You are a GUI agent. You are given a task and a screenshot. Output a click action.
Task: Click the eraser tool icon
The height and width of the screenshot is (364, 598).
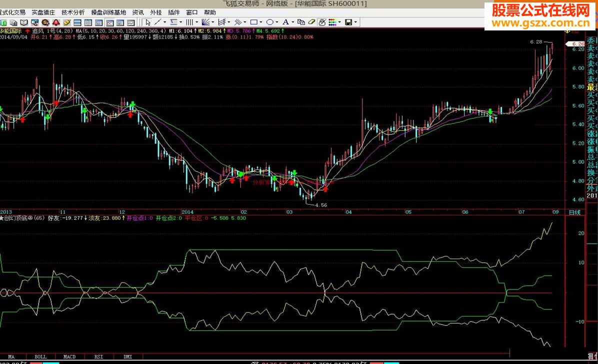[x=311, y=22]
